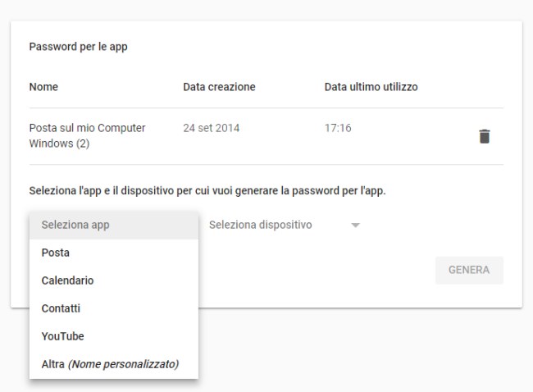
Task: Select the Seleziona app placeholder option
Action: pos(114,225)
